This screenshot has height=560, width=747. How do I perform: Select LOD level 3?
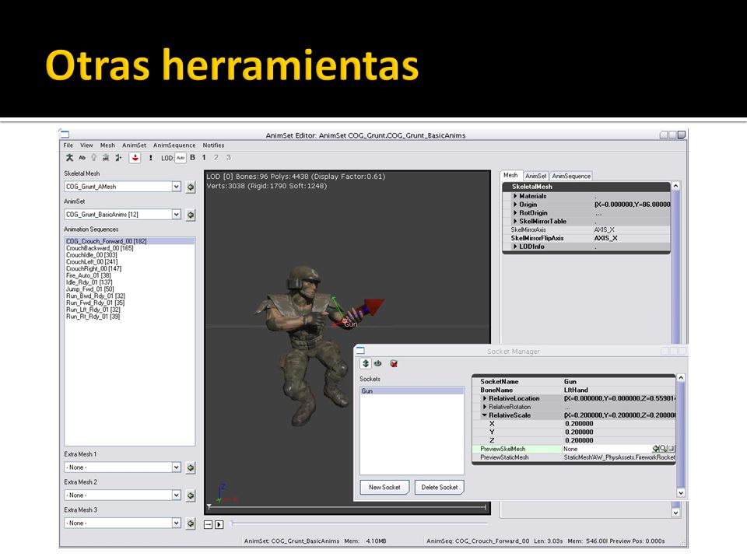point(228,158)
